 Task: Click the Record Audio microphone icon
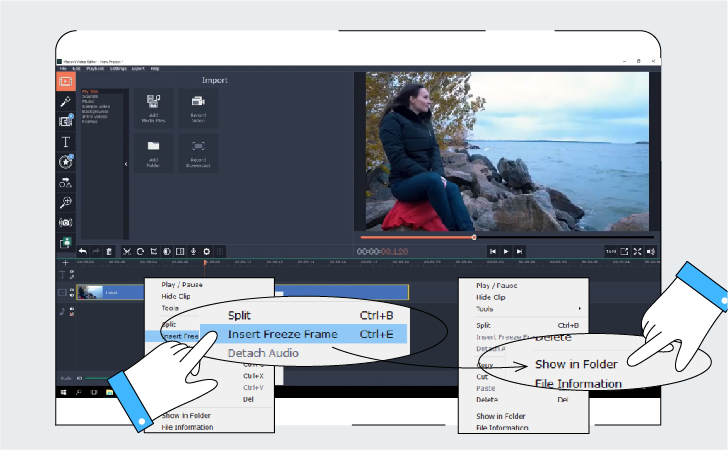click(x=193, y=252)
